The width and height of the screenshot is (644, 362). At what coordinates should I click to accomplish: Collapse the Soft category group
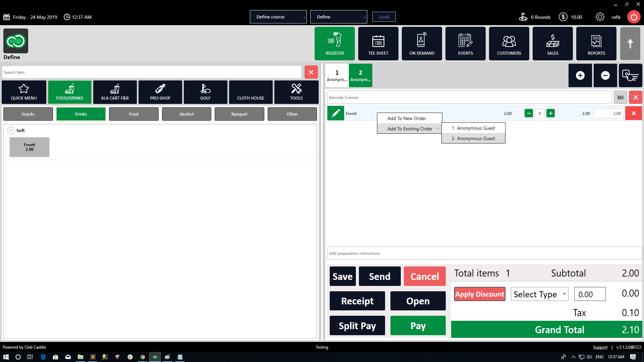coord(11,130)
